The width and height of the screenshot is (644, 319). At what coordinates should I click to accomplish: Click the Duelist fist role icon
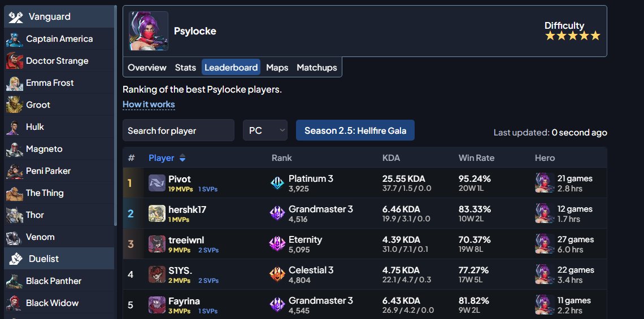coord(16,259)
